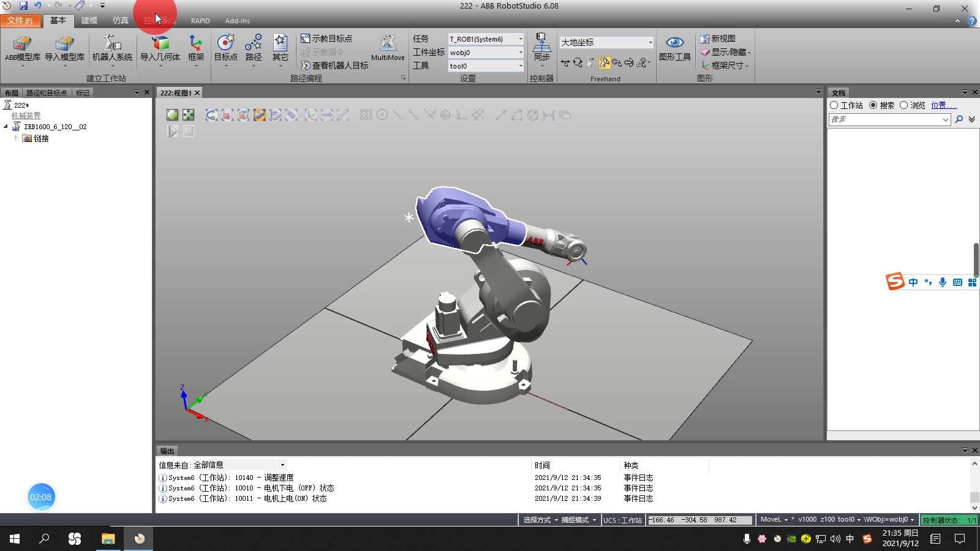Select the Freehand move tool

tap(565, 63)
